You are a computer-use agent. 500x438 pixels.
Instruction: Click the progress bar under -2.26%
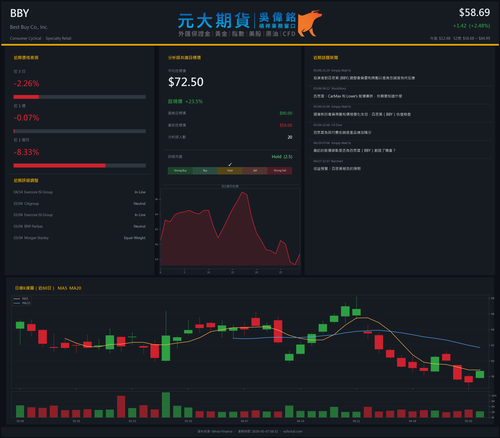click(80, 97)
